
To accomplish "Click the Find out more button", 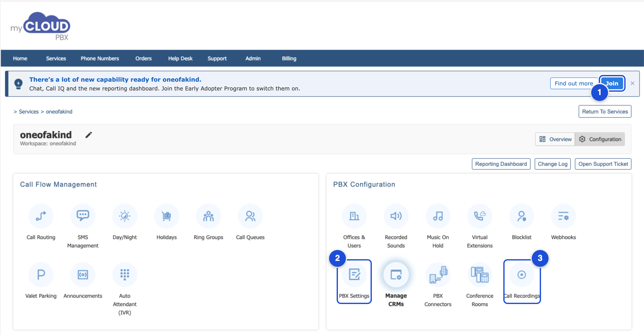I will click(x=574, y=83).
